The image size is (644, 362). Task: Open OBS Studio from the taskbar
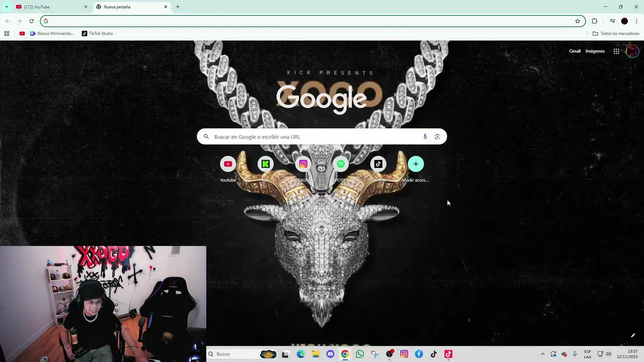tap(389, 354)
